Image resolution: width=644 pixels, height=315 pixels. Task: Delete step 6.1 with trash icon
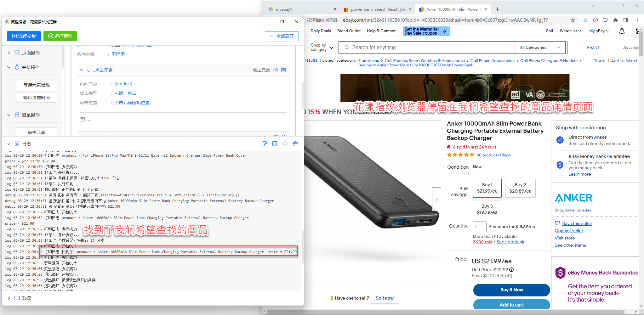(283, 70)
